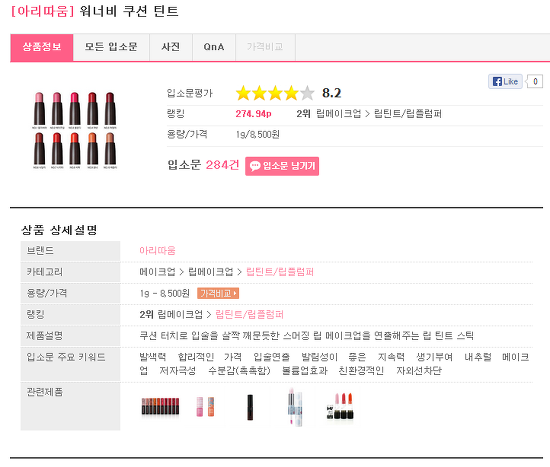The height and width of the screenshot is (467, 550).
Task: Click the orange 가격비교 button
Action: 218,293
